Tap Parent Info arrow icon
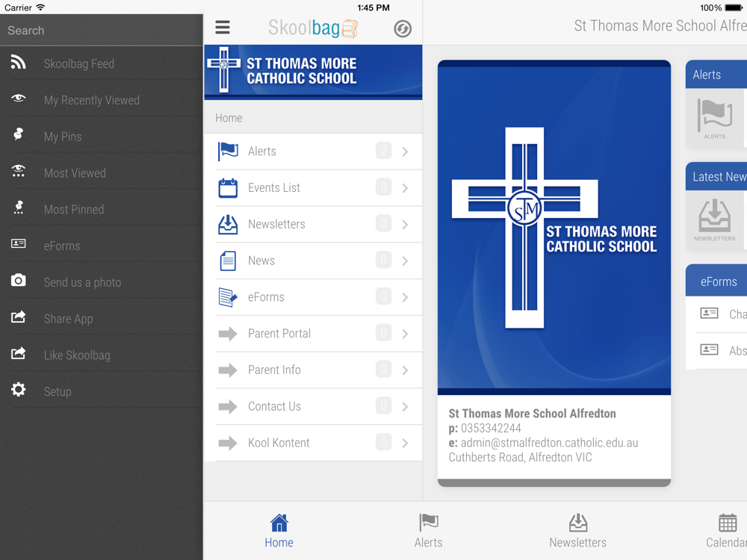747x560 pixels. pos(228,370)
